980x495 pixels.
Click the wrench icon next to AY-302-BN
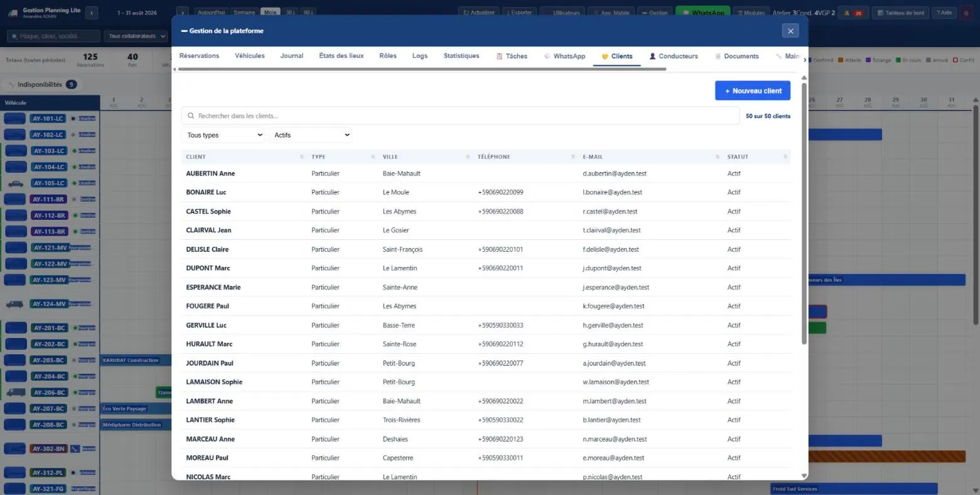[x=75, y=449]
